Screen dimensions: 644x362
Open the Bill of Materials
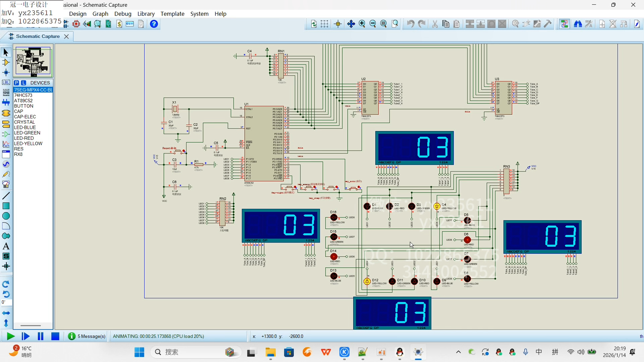(x=119, y=24)
